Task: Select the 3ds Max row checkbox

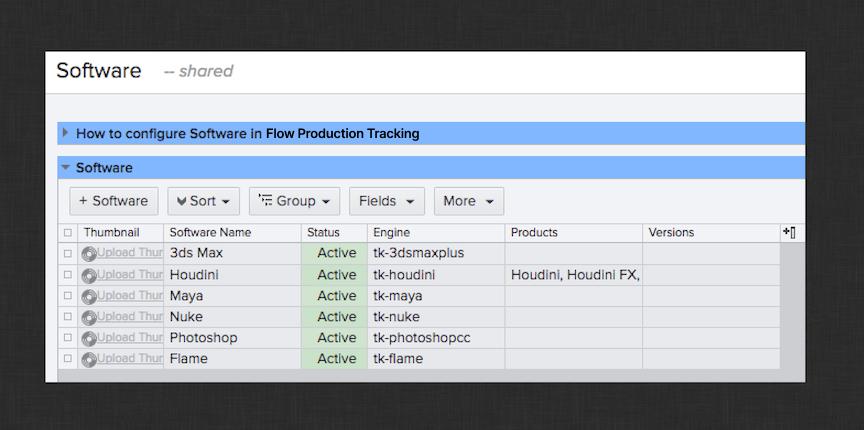Action: click(68, 254)
